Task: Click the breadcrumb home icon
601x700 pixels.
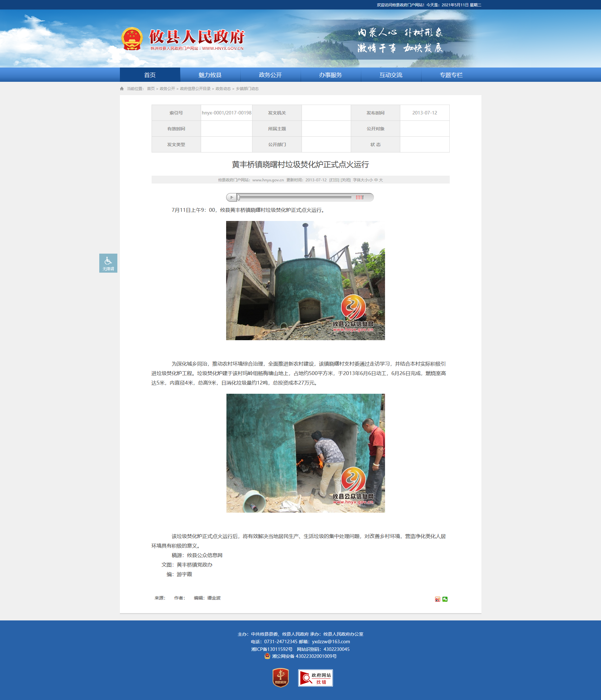Action: coord(122,89)
